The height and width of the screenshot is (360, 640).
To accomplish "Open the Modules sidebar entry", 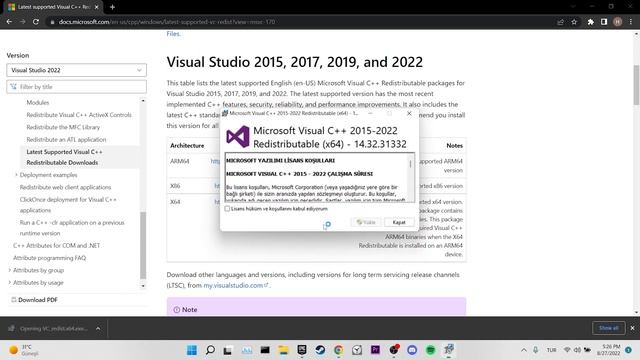I will (x=38, y=102).
